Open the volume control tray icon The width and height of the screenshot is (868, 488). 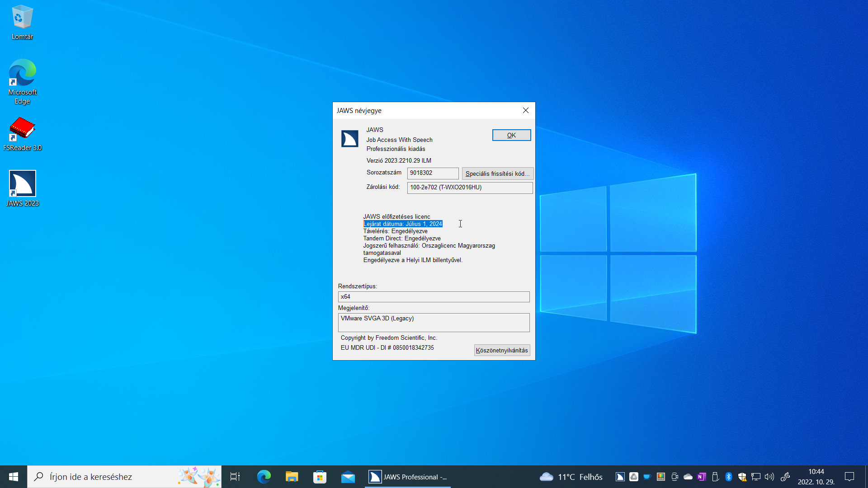pyautogui.click(x=769, y=477)
